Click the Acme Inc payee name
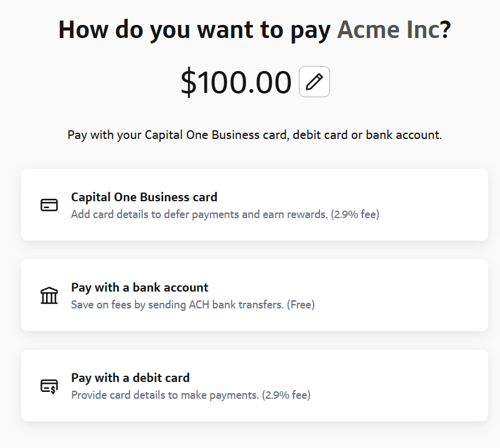 point(388,30)
